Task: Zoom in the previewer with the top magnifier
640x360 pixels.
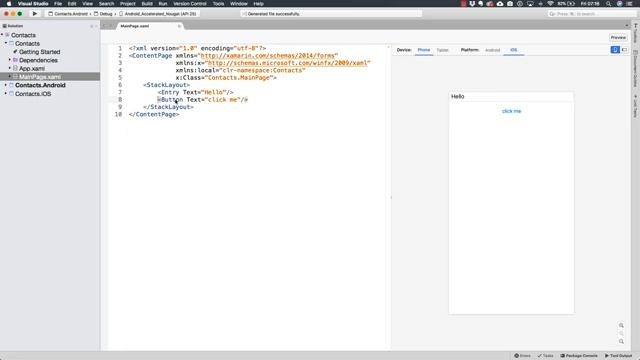Action: (x=621, y=325)
